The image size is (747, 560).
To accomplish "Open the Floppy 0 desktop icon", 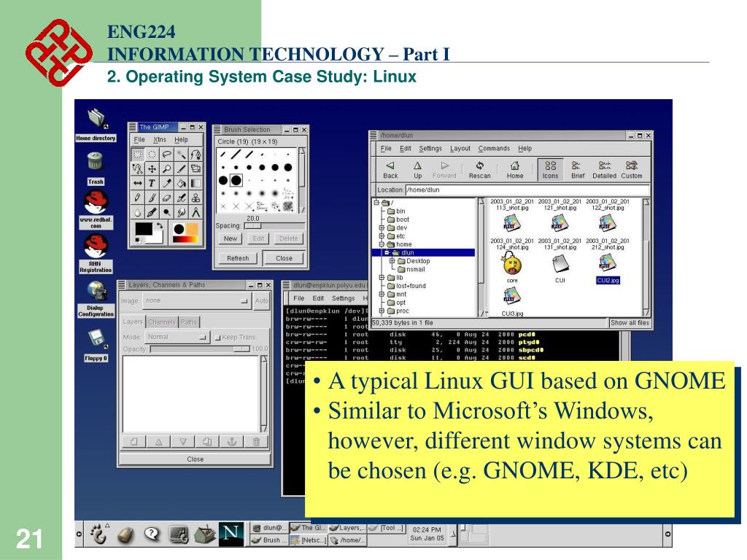I will click(x=96, y=345).
